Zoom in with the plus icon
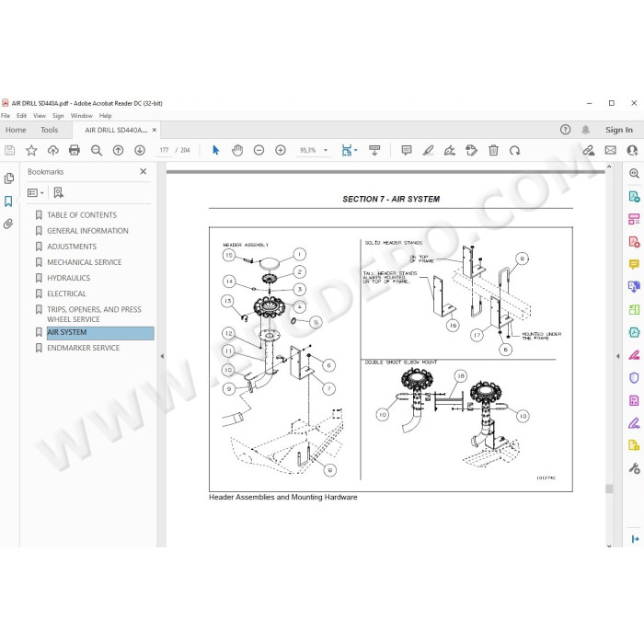 (281, 150)
